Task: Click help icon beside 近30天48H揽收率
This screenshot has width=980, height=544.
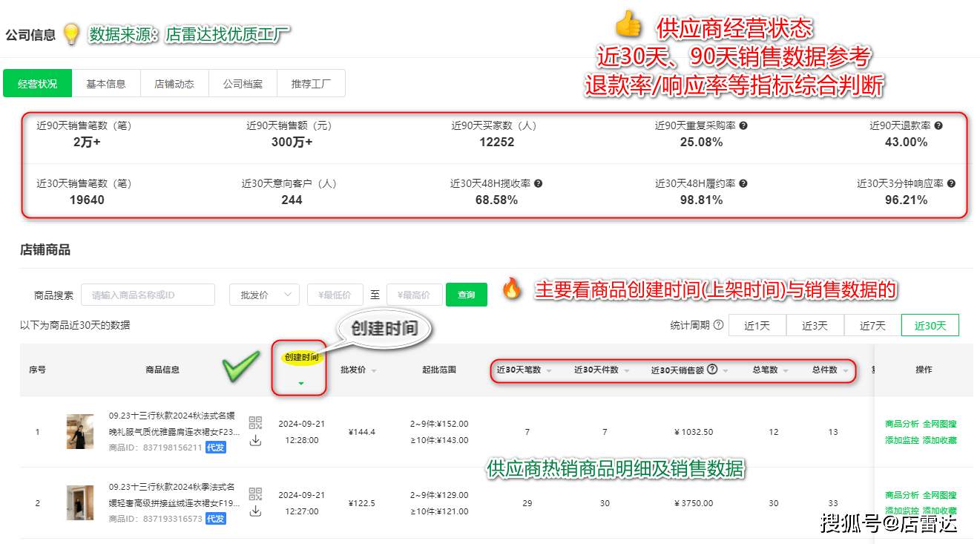Action: 539,183
